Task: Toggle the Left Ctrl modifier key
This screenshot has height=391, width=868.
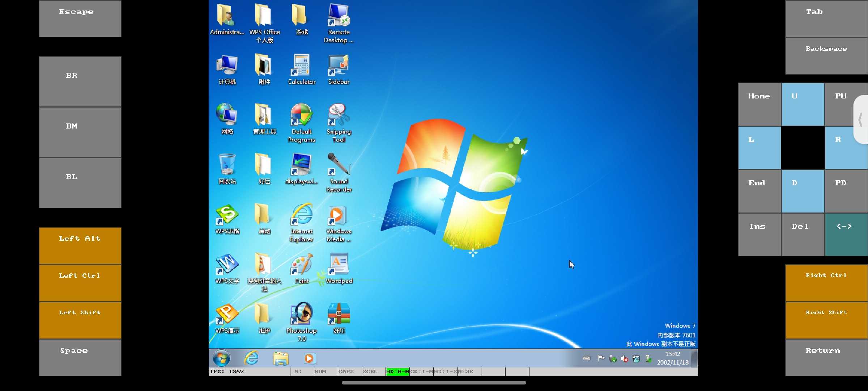Action: [80, 283]
